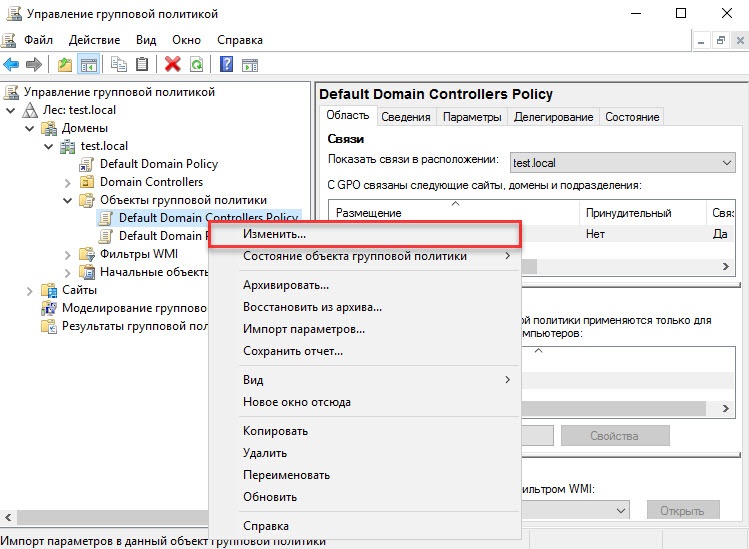Viewport: 749px width, 549px height.
Task: Choose Изменить... in the context menu
Action: pos(365,234)
